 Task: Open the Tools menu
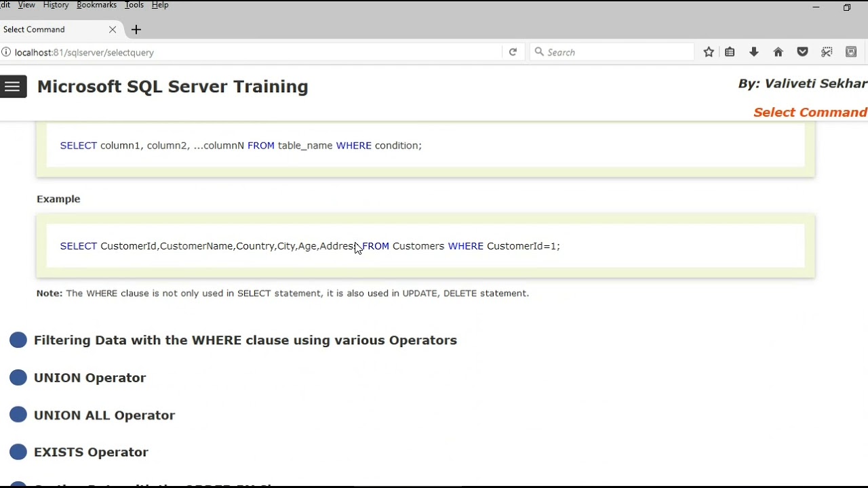tap(134, 5)
